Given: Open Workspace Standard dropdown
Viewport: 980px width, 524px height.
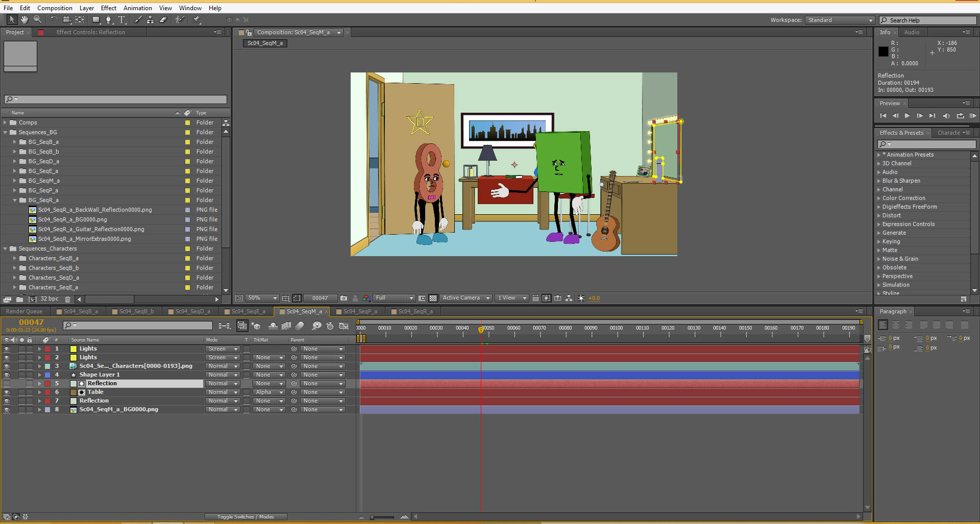Looking at the screenshot, I should (840, 20).
